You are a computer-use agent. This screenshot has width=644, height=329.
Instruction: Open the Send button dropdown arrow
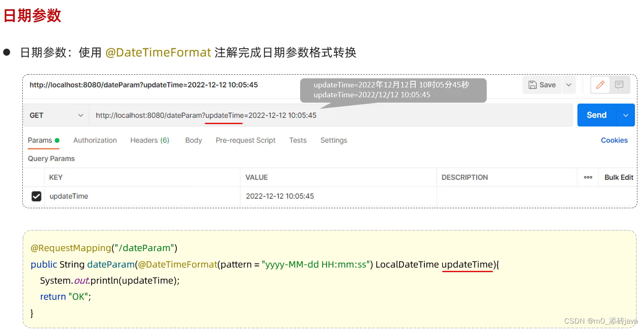click(x=625, y=115)
